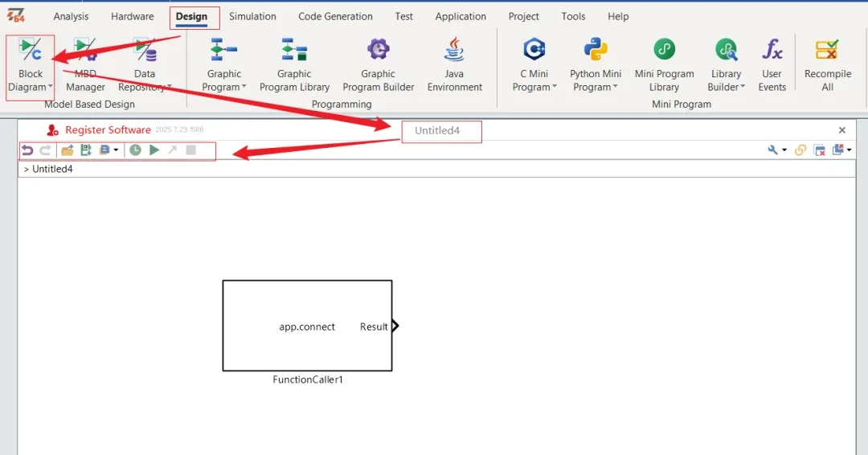This screenshot has width=868, height=455.
Task: Open User Events
Action: [772, 64]
